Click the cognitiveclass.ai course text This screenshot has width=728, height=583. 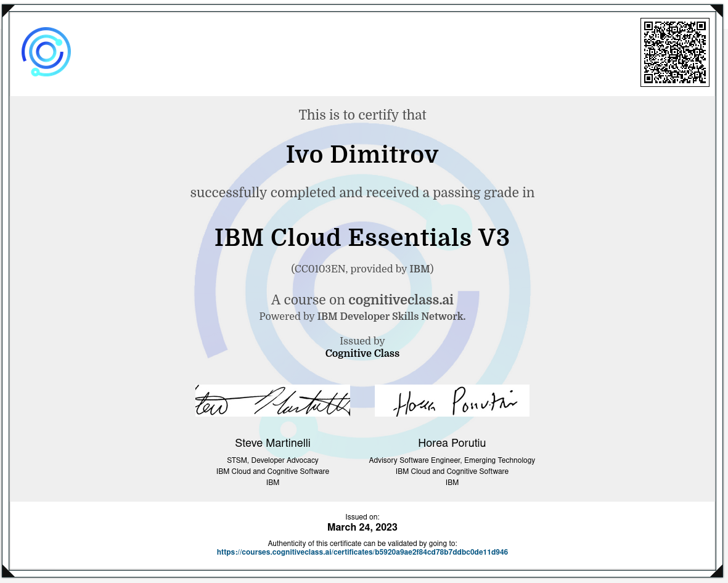pyautogui.click(x=401, y=300)
